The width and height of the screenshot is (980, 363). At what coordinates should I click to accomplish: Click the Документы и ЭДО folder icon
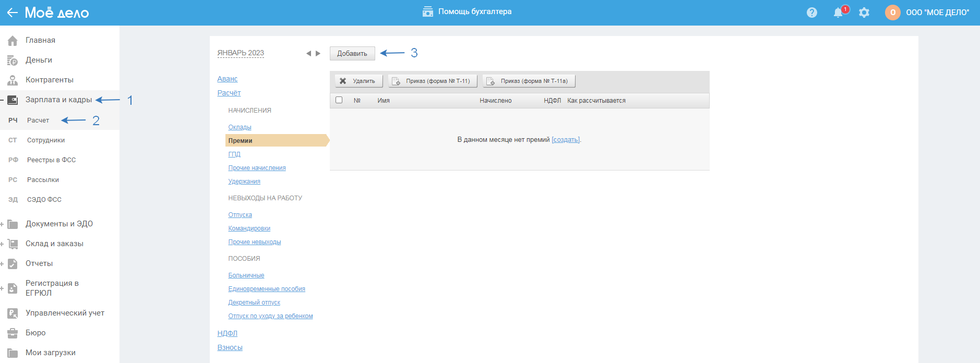(x=13, y=224)
